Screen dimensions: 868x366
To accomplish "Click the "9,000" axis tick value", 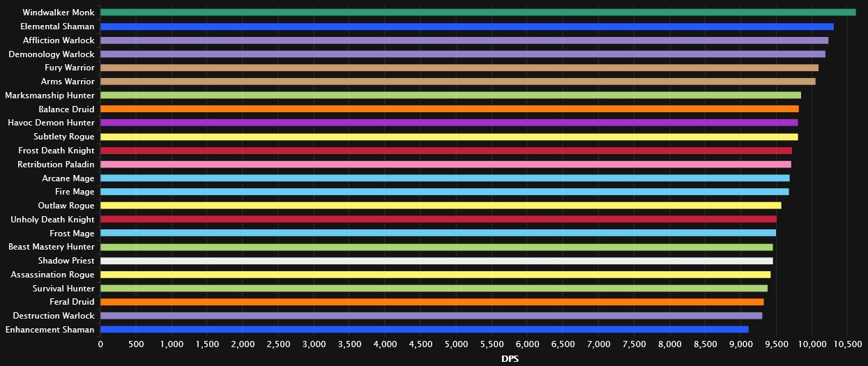I will click(x=741, y=344).
